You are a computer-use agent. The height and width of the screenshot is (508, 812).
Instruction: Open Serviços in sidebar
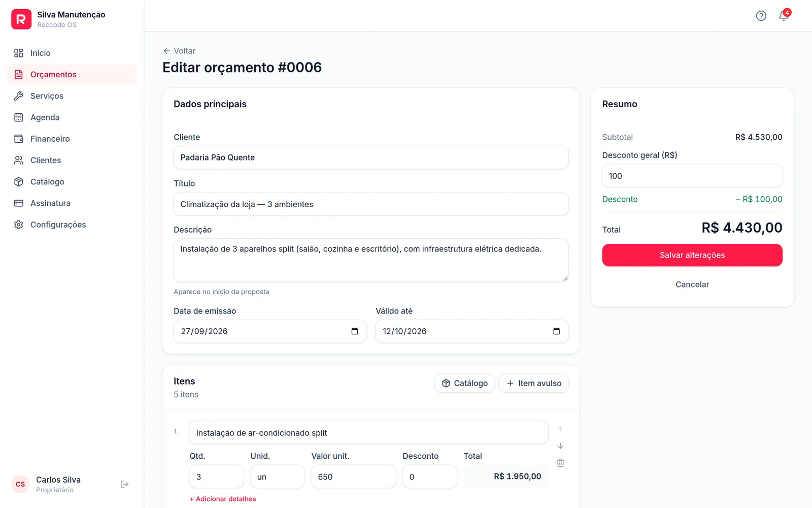(x=72, y=96)
